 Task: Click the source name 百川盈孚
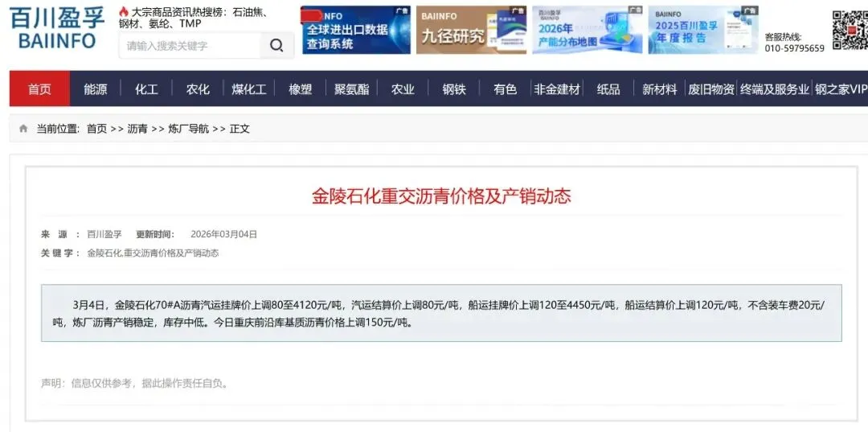click(x=104, y=234)
